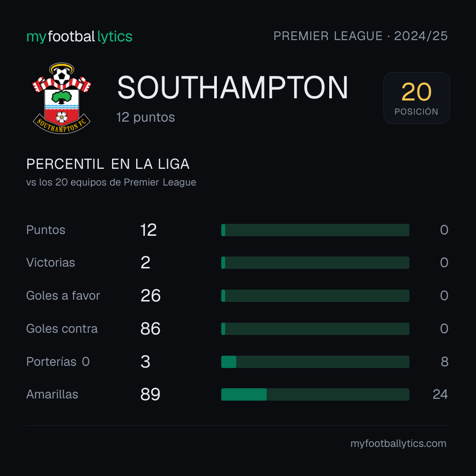Image resolution: width=476 pixels, height=476 pixels.
Task: Click the SOUTHAMPTON team name heading
Action: point(233,88)
